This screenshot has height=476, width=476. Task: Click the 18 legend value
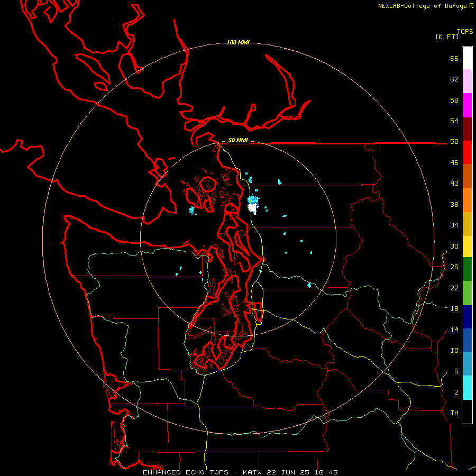click(x=454, y=309)
